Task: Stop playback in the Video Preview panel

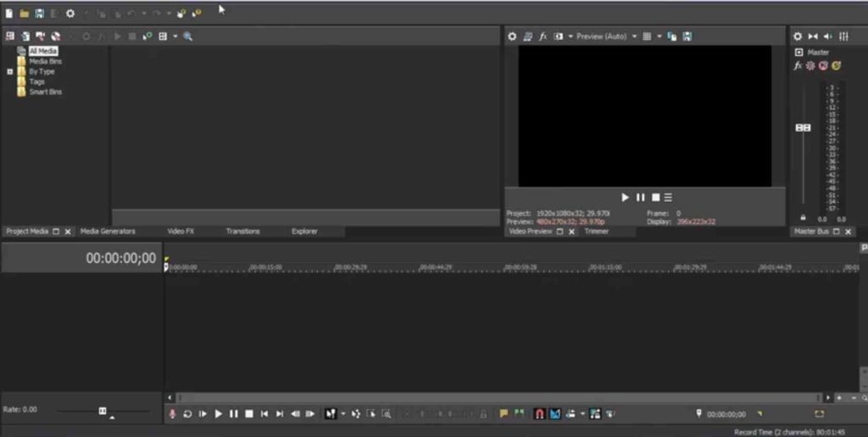Action: (x=655, y=197)
